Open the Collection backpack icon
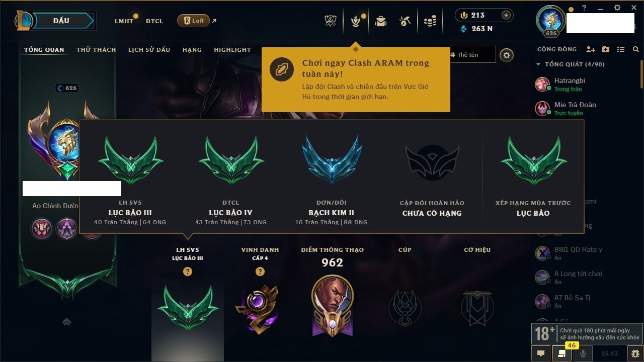Image resolution: width=644 pixels, height=362 pixels. click(x=381, y=21)
